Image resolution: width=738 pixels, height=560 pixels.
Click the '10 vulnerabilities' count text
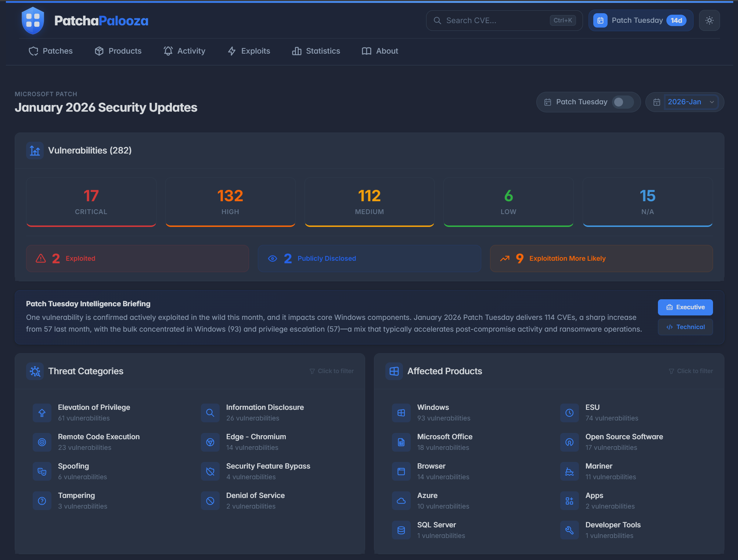point(443,506)
